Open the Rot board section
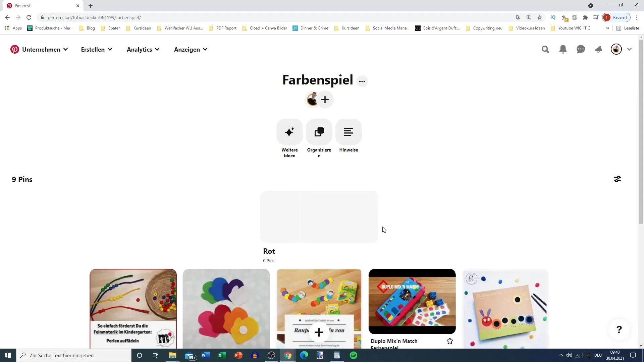 (x=319, y=217)
